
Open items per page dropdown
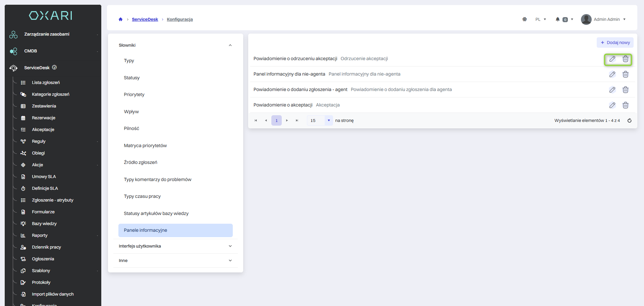[x=328, y=121]
